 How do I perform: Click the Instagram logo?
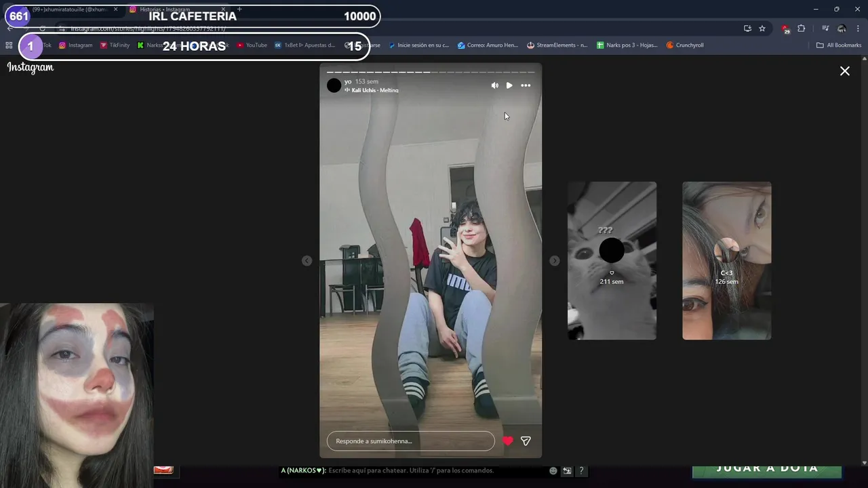pyautogui.click(x=31, y=67)
